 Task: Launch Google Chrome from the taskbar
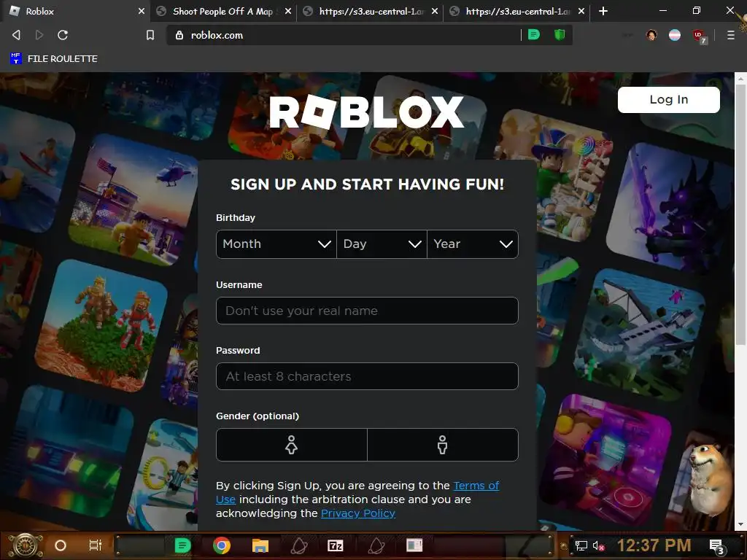(222, 545)
